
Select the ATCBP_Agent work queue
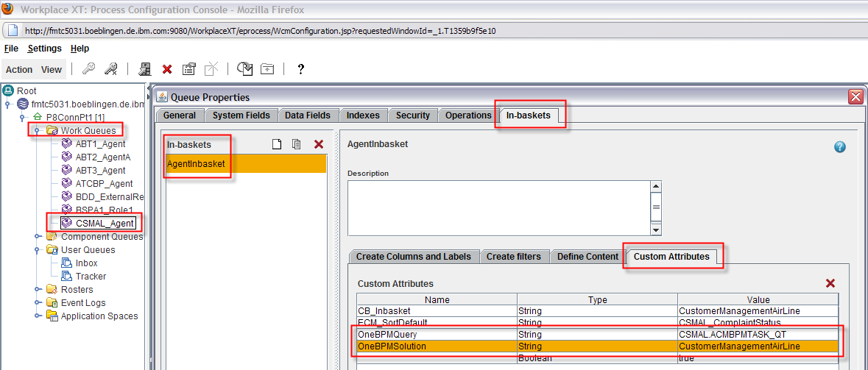point(104,184)
